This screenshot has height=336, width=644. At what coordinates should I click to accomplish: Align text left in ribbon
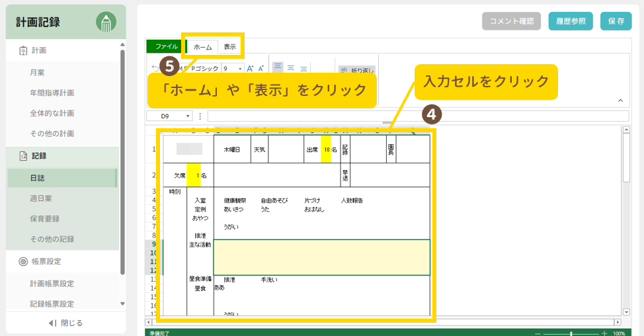click(278, 67)
